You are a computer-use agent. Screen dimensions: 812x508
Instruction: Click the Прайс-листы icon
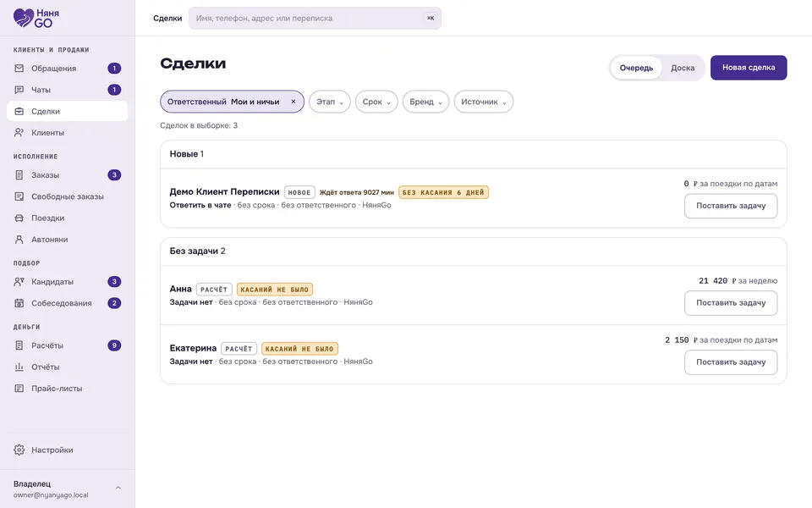point(19,389)
